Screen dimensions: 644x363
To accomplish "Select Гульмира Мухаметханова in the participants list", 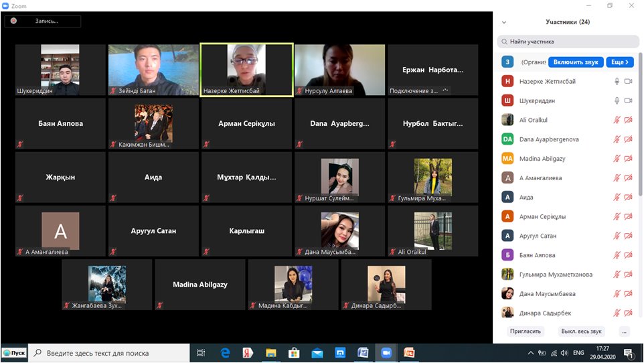I will tap(556, 275).
